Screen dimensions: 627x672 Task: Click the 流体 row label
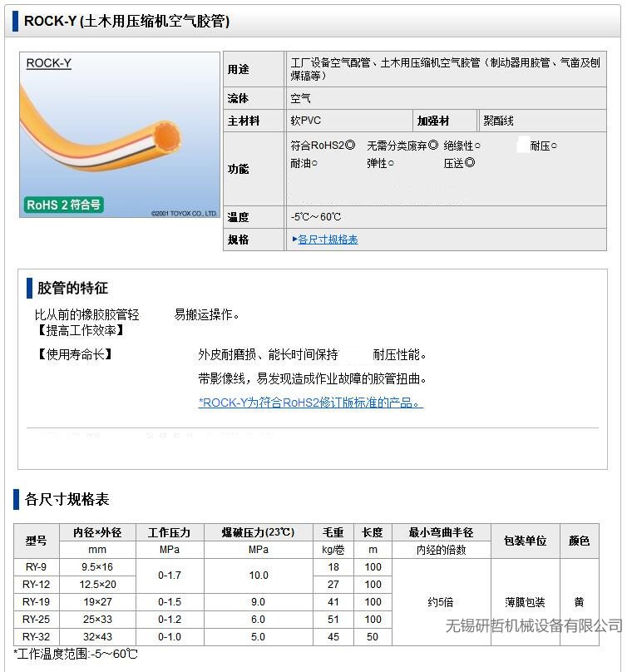(x=239, y=99)
